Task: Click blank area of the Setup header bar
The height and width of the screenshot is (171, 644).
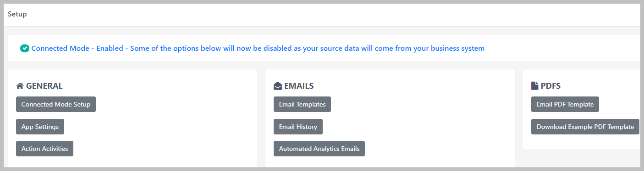Action: 321,14
